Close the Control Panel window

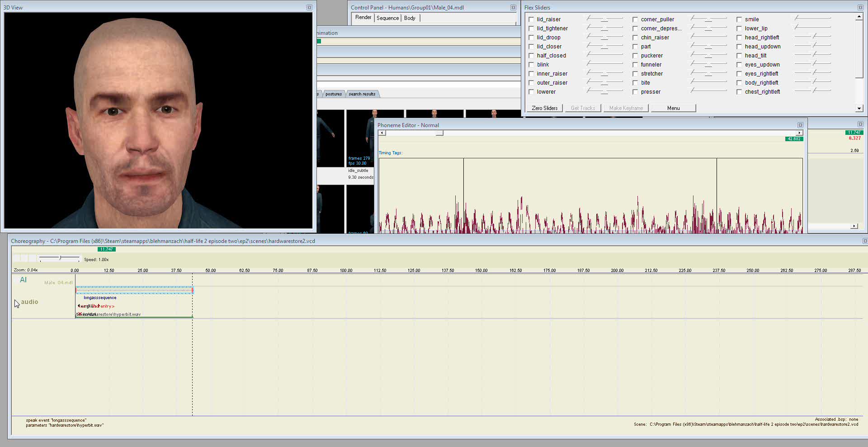513,7
